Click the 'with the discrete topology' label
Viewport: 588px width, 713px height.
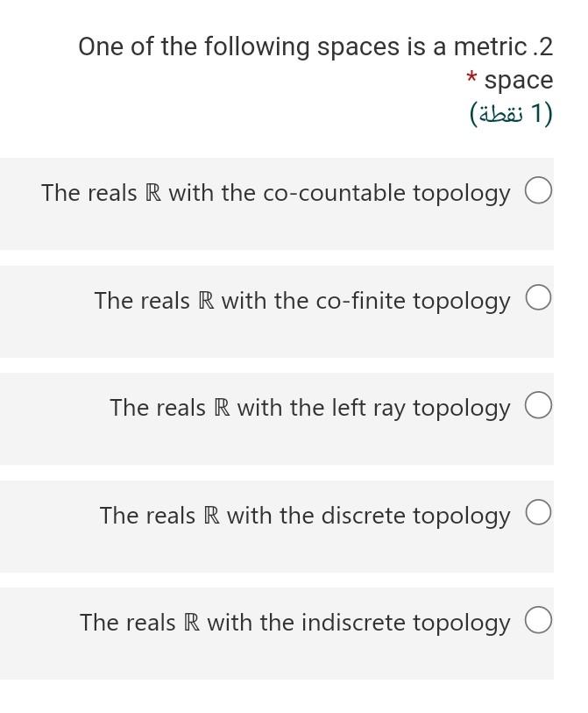369,517
